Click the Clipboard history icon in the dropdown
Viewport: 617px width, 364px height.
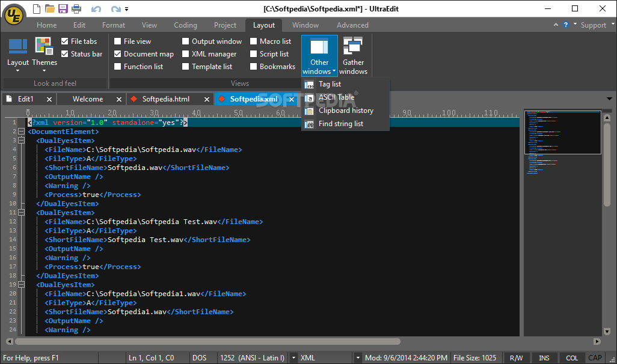coord(309,111)
